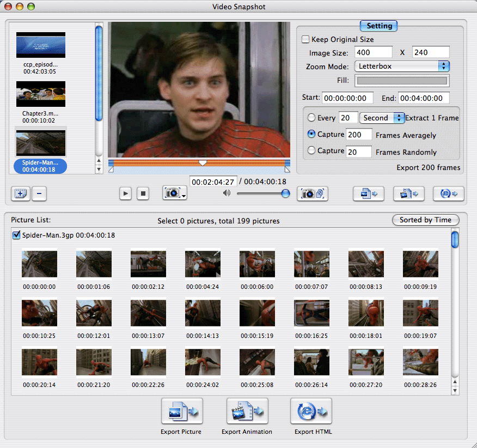Open the Zoom Mode Letterbox dropdown
The image size is (477, 448).
[x=401, y=66]
